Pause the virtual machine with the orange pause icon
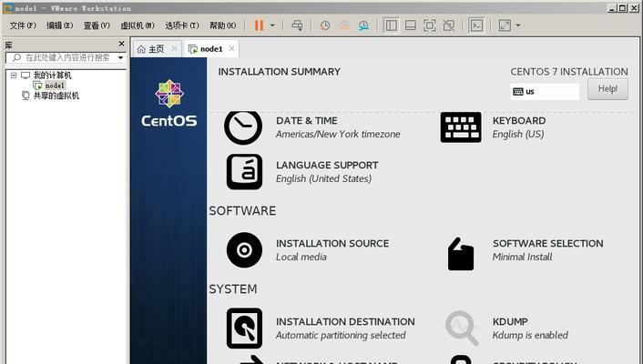This screenshot has height=364, width=643. (x=259, y=25)
